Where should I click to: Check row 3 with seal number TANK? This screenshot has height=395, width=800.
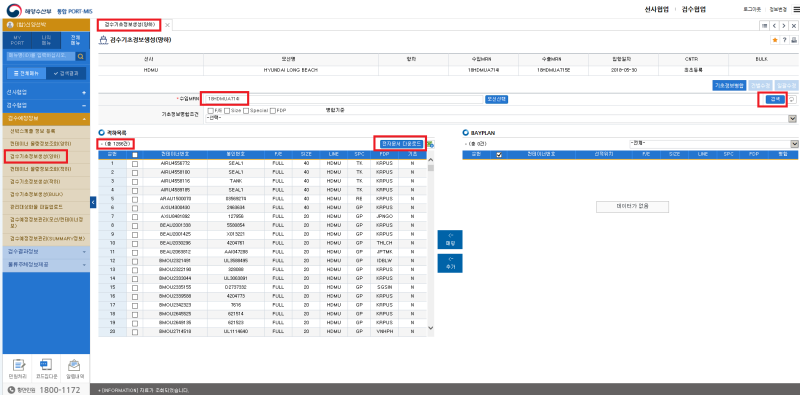click(135, 181)
